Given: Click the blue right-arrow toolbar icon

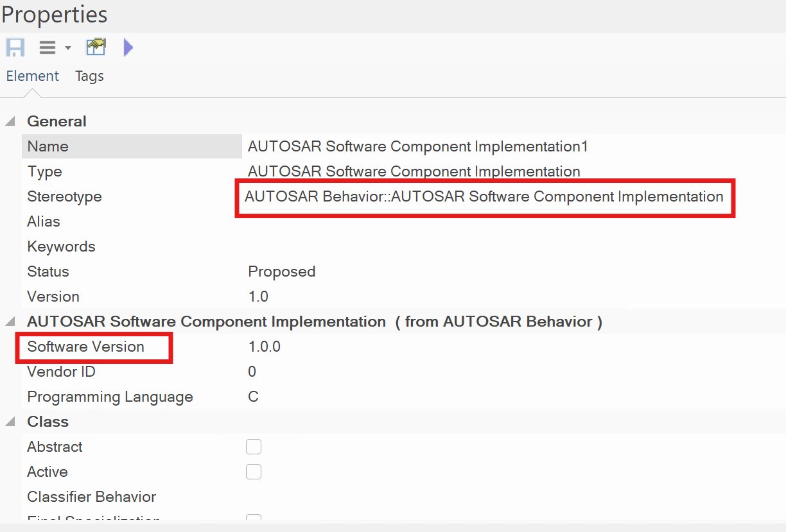Looking at the screenshot, I should tap(128, 47).
